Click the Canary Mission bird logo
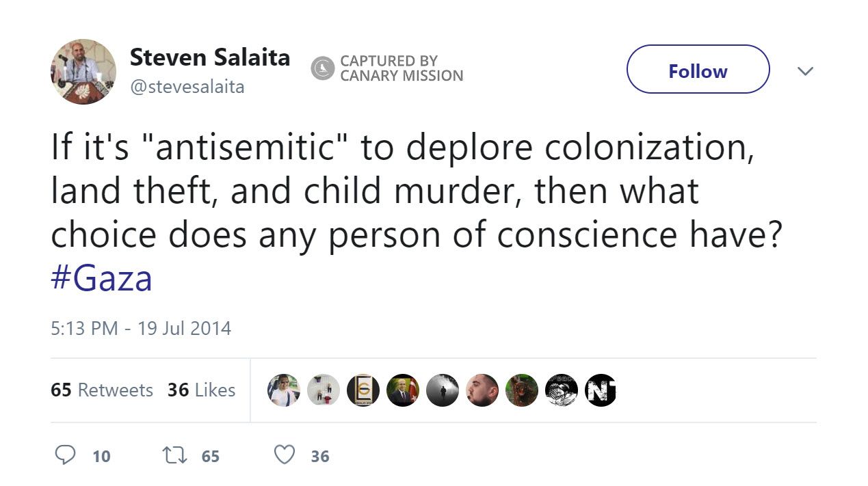This screenshot has height=486, width=868. tap(322, 68)
